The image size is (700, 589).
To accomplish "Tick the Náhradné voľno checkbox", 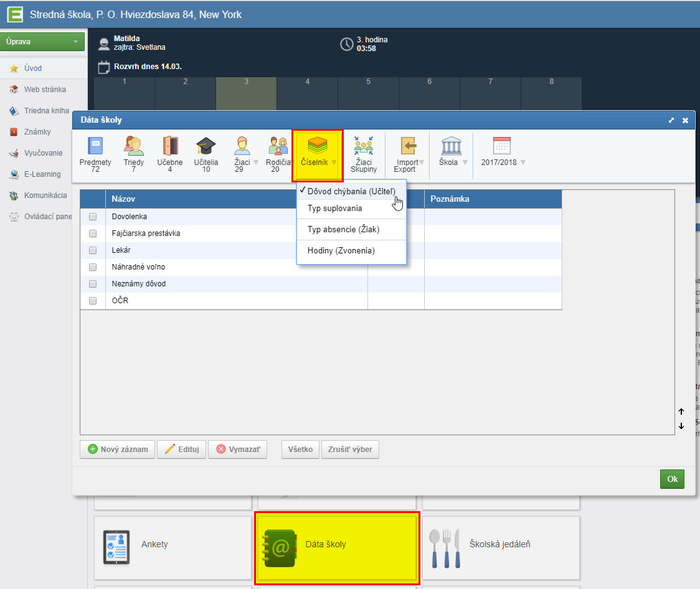I will click(x=93, y=267).
